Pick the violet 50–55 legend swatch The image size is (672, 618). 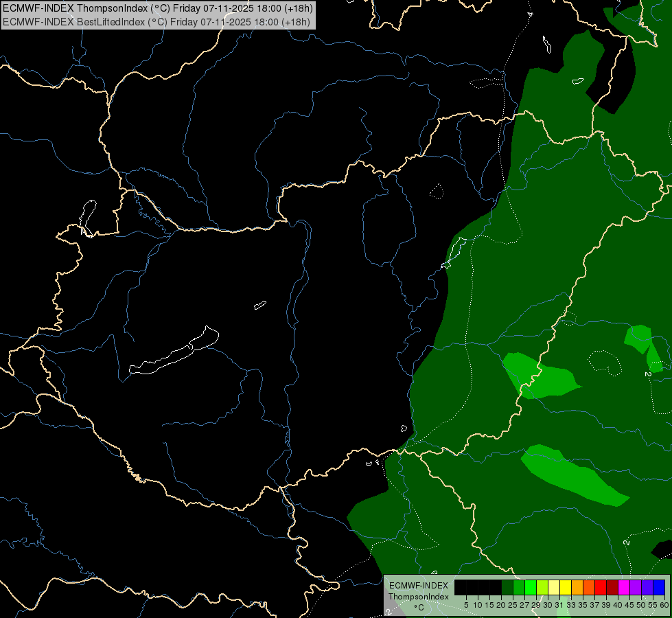tap(647, 587)
